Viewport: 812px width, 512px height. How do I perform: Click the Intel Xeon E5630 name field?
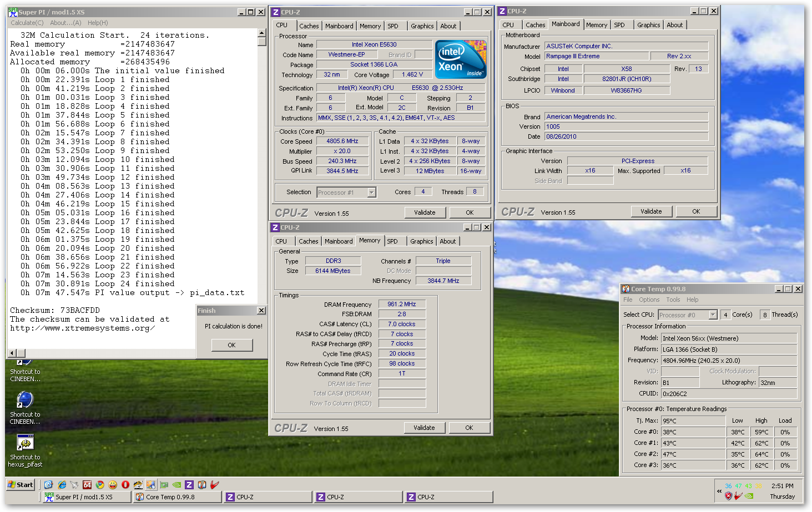(374, 44)
